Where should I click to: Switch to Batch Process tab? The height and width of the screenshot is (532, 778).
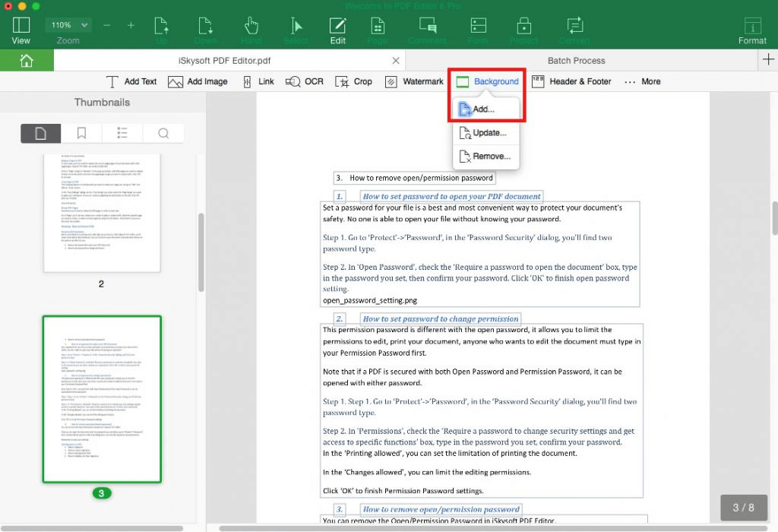pos(576,61)
